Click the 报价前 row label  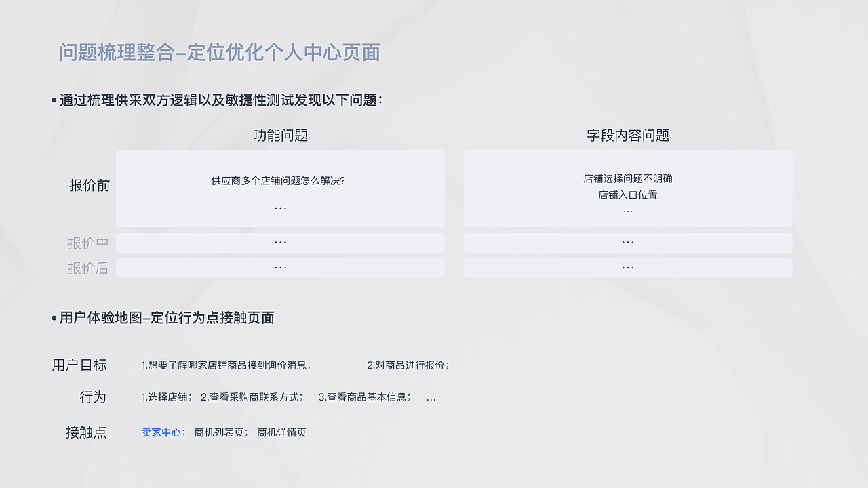[x=90, y=186]
